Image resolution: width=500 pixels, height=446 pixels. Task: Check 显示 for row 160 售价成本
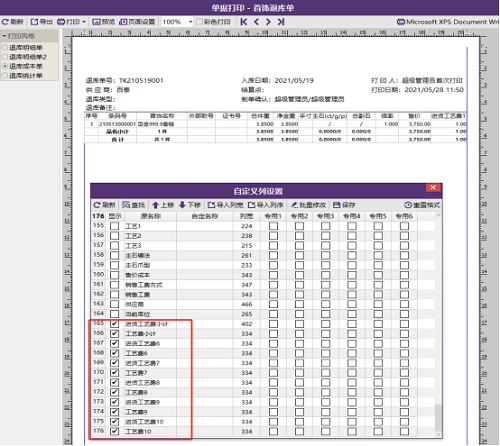114,275
